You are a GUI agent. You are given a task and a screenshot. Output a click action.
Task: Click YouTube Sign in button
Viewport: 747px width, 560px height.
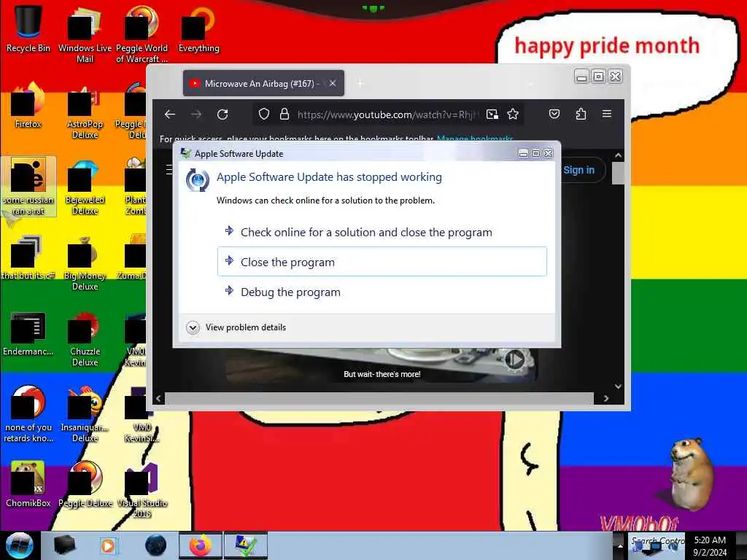pyautogui.click(x=578, y=170)
